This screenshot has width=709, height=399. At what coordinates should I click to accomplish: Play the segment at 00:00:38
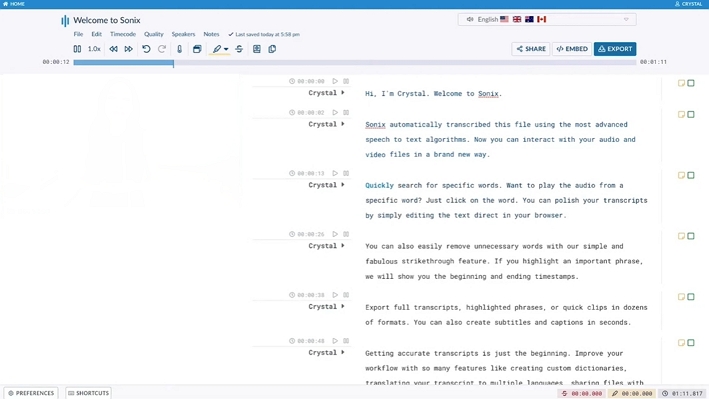pos(335,294)
